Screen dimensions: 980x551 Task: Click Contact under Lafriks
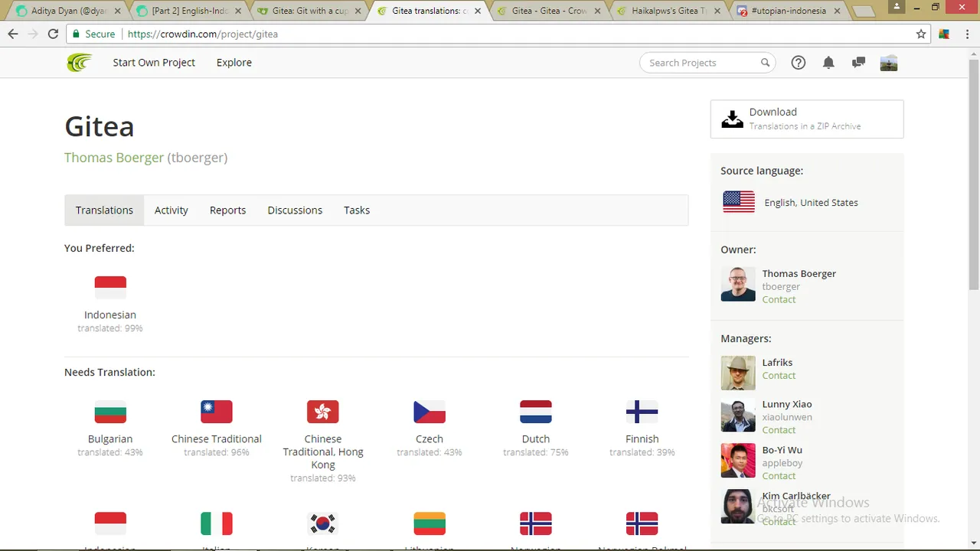[x=779, y=376]
